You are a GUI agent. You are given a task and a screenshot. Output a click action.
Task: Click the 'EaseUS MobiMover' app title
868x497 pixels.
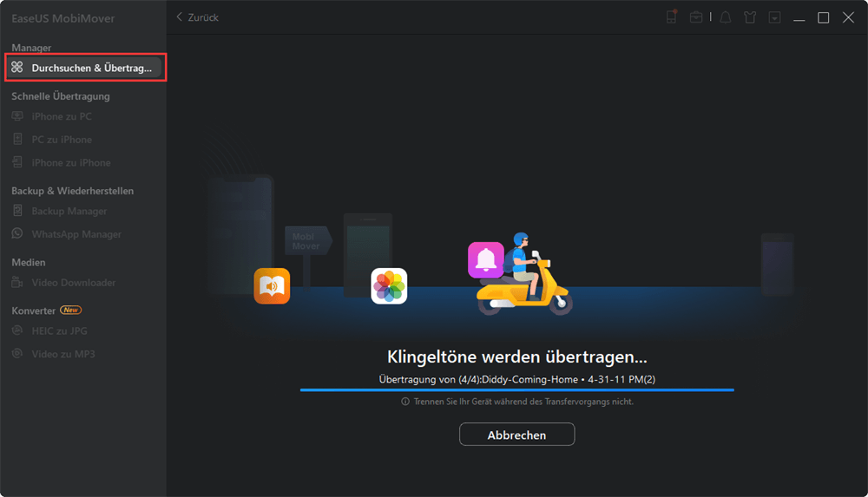coord(63,18)
